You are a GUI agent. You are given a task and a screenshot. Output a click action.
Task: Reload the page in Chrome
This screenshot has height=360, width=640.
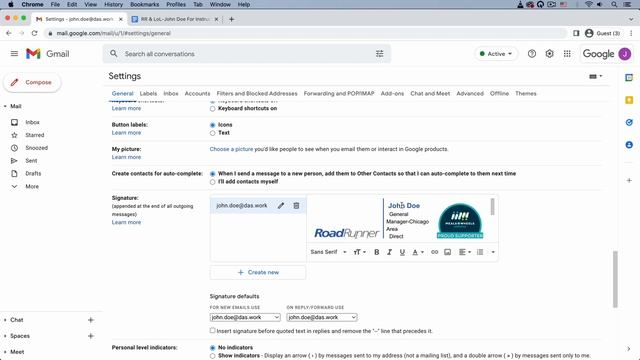34,33
